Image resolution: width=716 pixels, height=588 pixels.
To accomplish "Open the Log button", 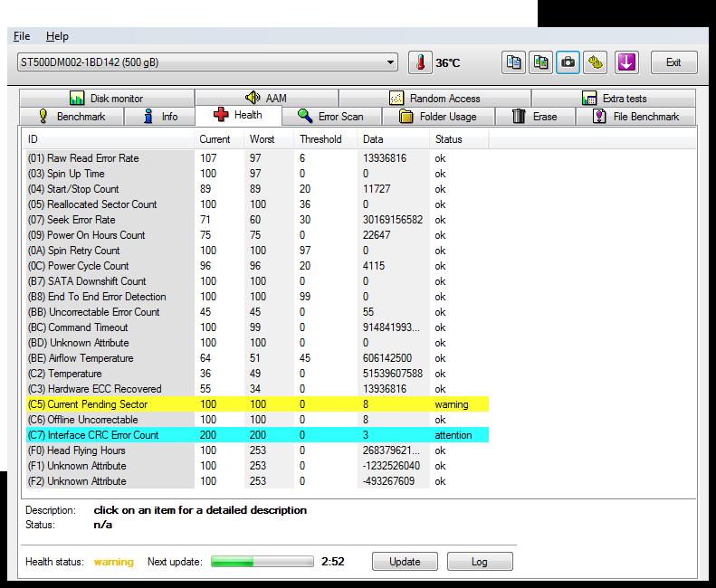I will click(480, 562).
